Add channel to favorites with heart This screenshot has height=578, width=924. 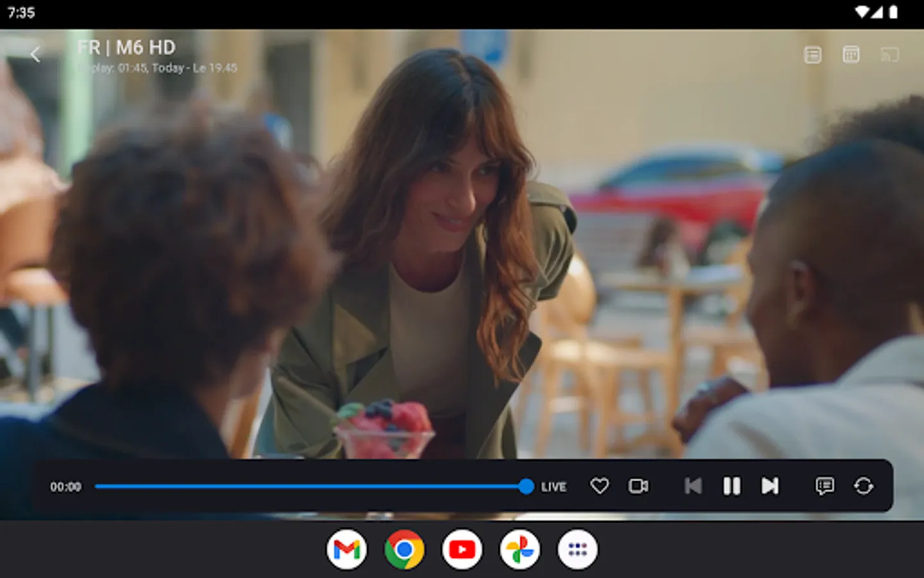click(599, 486)
